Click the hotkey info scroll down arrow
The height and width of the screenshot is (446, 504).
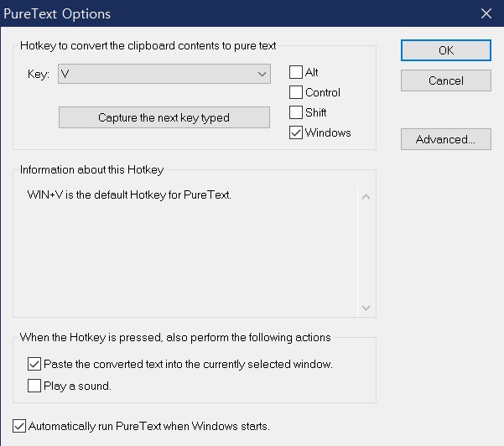366,308
